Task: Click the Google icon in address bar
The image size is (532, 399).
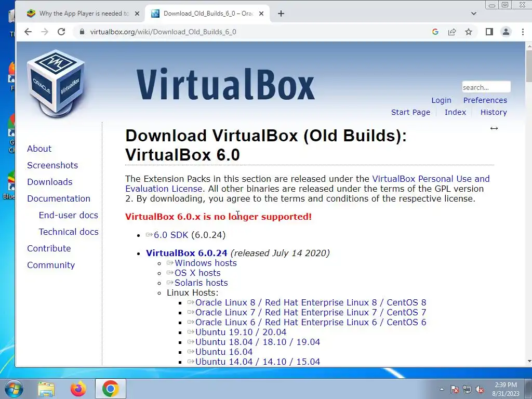Action: 435,32
